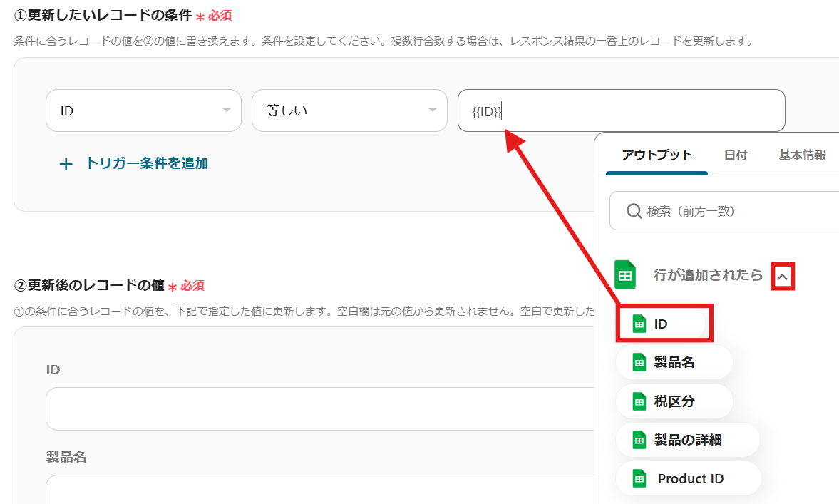Click the 検索（前方一致） search box
Image resolution: width=839 pixels, height=504 pixels.
[x=734, y=211]
